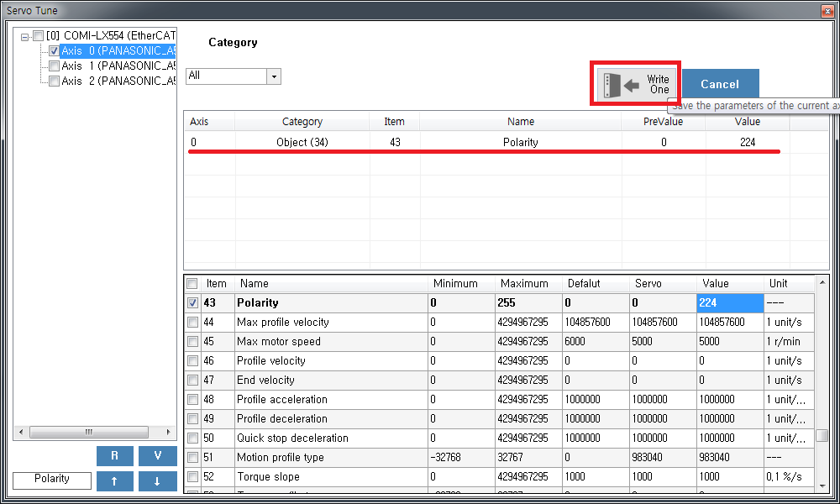Uncheck the Axis 0 checkbox
This screenshot has height=504, width=840.
pos(54,51)
